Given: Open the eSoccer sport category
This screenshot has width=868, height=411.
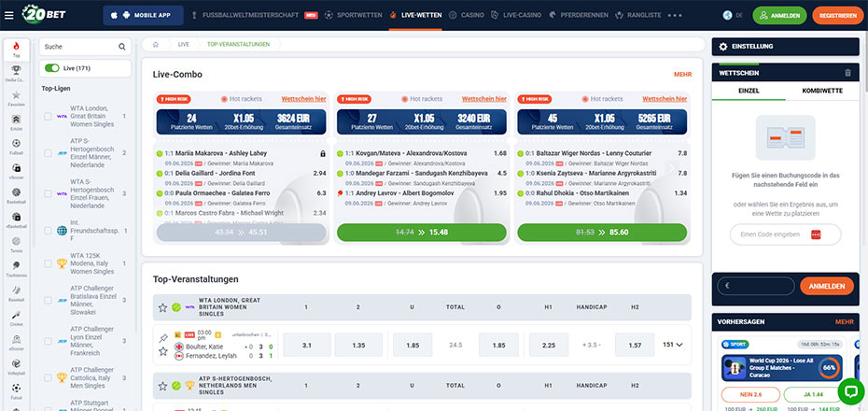Looking at the screenshot, I should pos(17,341).
